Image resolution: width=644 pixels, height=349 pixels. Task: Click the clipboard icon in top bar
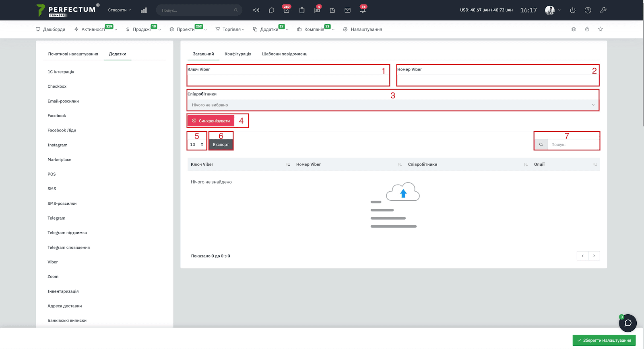[x=302, y=10]
